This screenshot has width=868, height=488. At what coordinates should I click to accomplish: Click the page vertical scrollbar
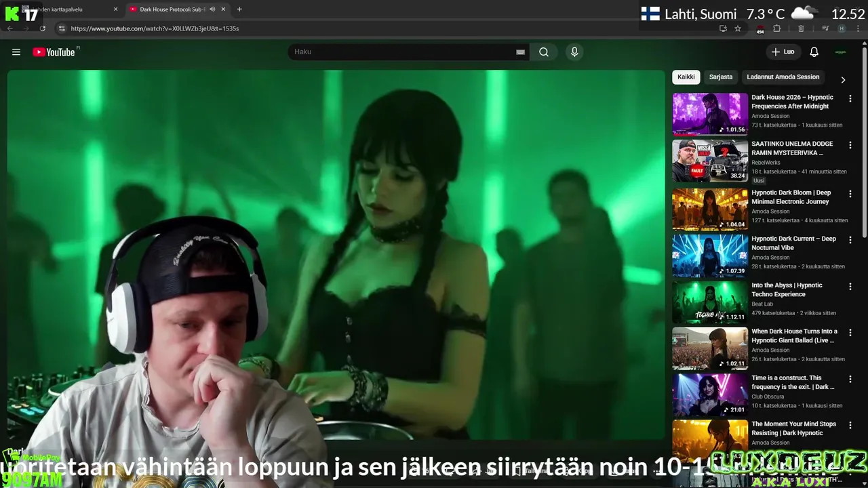(865, 142)
